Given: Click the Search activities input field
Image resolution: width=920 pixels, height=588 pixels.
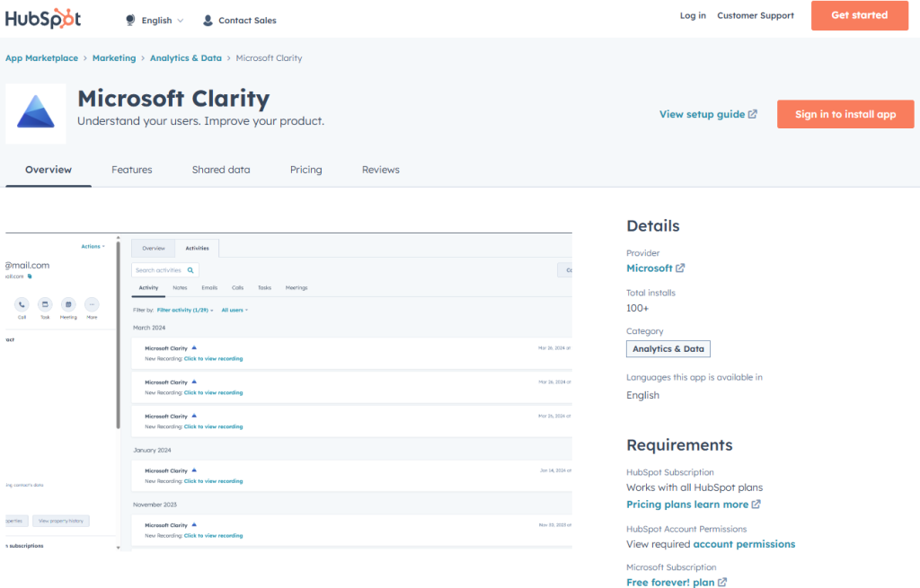Looking at the screenshot, I should tap(160, 269).
